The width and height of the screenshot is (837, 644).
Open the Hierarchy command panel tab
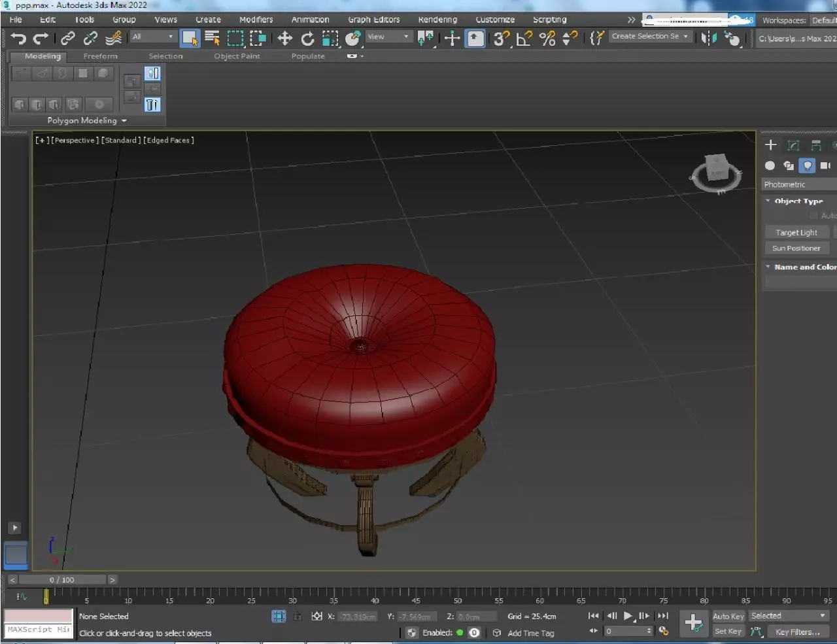(x=815, y=145)
